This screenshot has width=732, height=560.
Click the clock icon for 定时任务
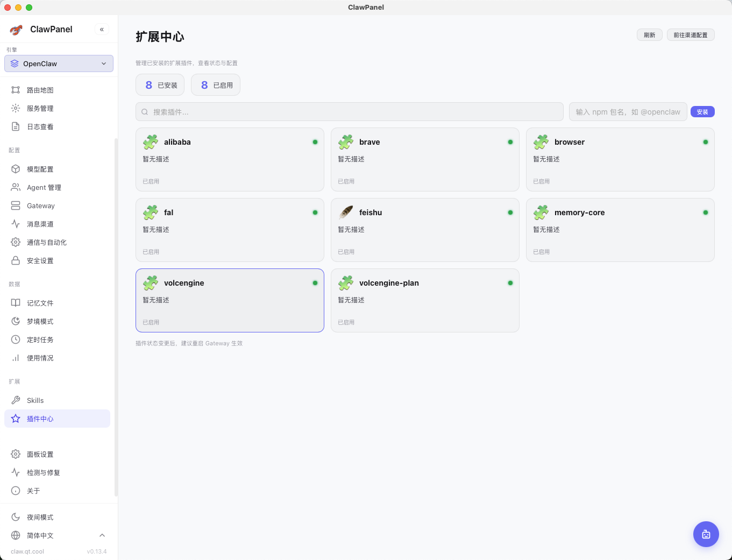tap(16, 339)
